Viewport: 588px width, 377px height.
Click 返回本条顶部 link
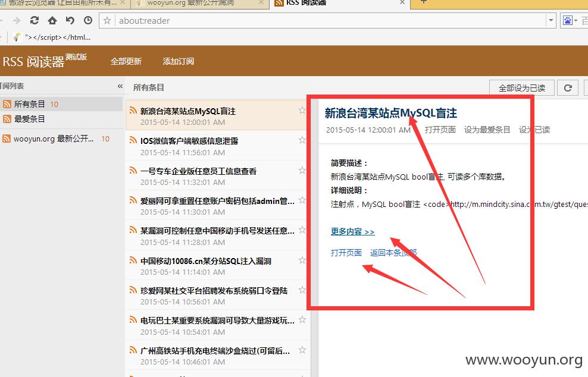393,253
